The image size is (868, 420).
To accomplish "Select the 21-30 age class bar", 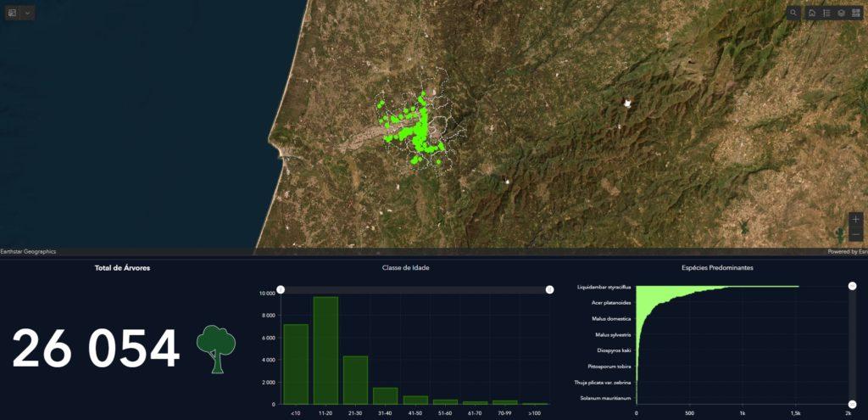I will 355,380.
